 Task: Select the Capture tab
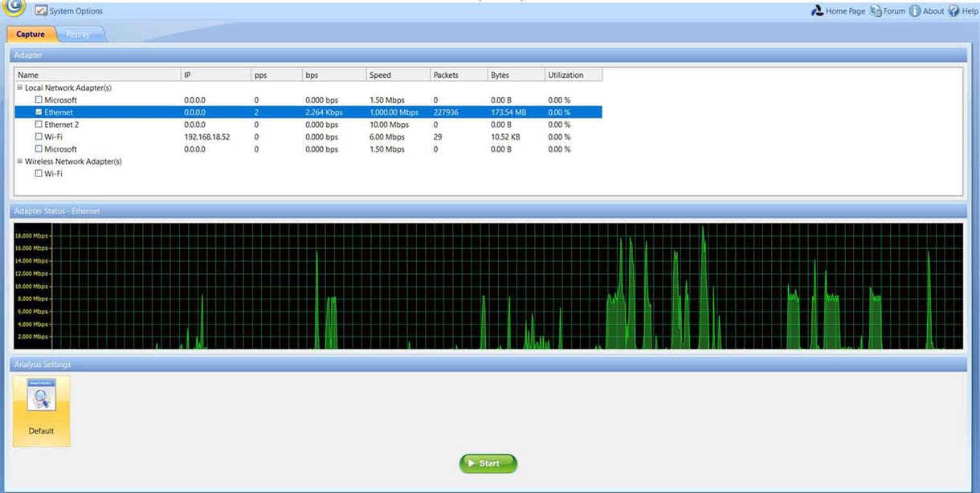(31, 35)
